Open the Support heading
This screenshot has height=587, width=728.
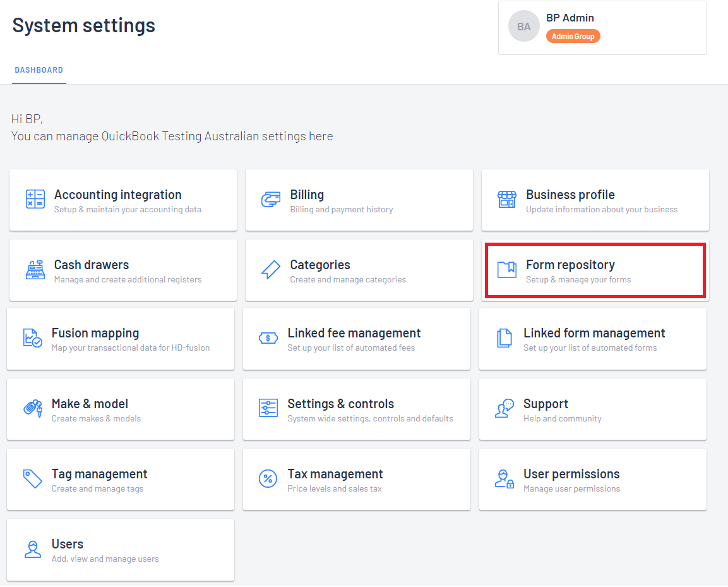(x=546, y=404)
